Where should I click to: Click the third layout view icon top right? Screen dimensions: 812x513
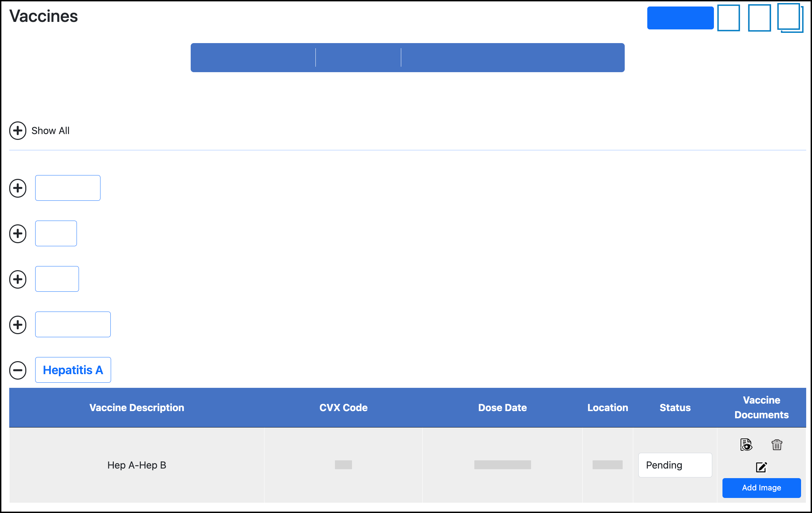click(788, 18)
